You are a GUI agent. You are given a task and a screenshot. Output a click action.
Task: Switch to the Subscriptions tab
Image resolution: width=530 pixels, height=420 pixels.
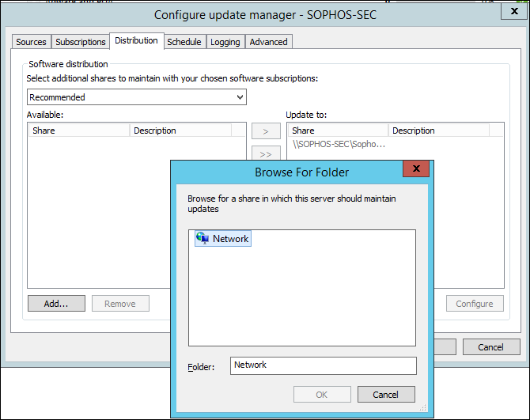click(x=81, y=42)
